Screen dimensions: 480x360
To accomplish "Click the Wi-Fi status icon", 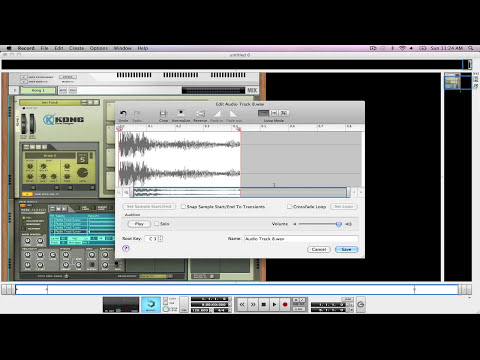I will tap(402, 48).
